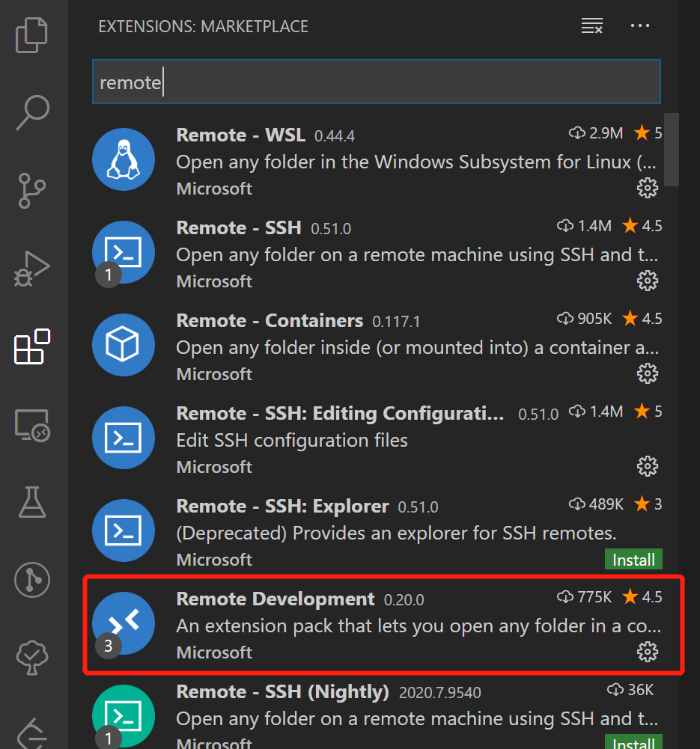The height and width of the screenshot is (749, 700).
Task: Open manage gear for Remote - Containers
Action: pos(648,373)
